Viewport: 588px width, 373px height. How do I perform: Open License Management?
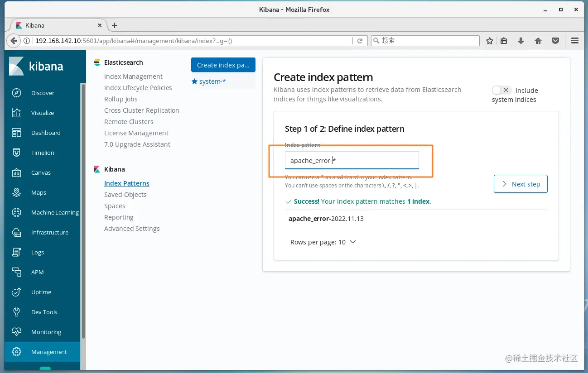click(x=136, y=133)
